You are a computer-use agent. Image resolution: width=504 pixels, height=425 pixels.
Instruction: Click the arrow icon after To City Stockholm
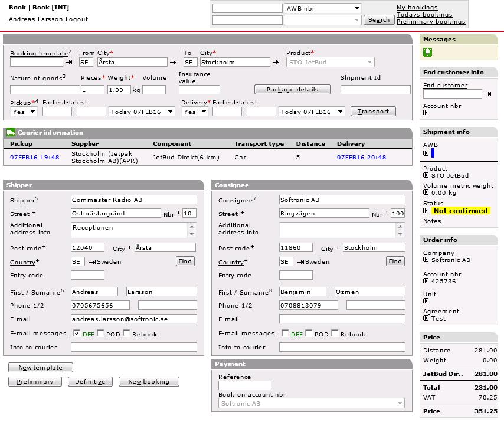[276, 63]
